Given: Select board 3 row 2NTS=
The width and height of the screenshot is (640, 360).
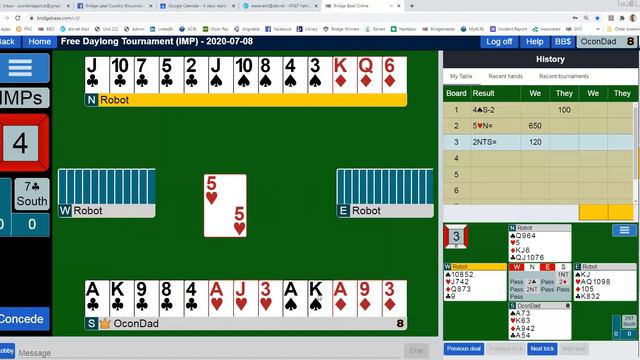Looking at the screenshot, I should pos(539,142).
